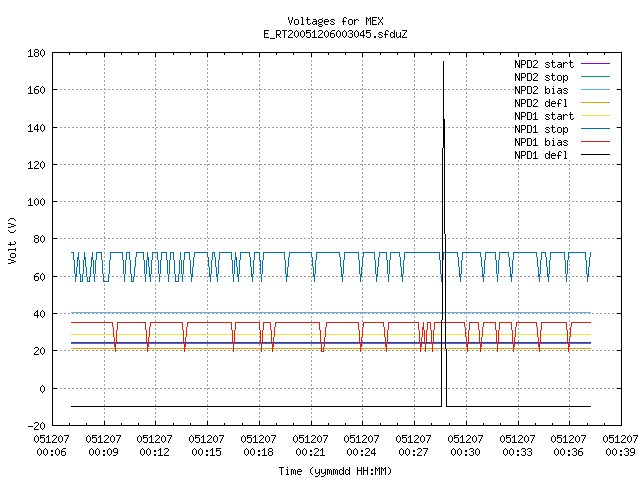Screen dimensions: 640x480
Task: Click the 051207 00:09 time tick label
Action: click(x=103, y=446)
